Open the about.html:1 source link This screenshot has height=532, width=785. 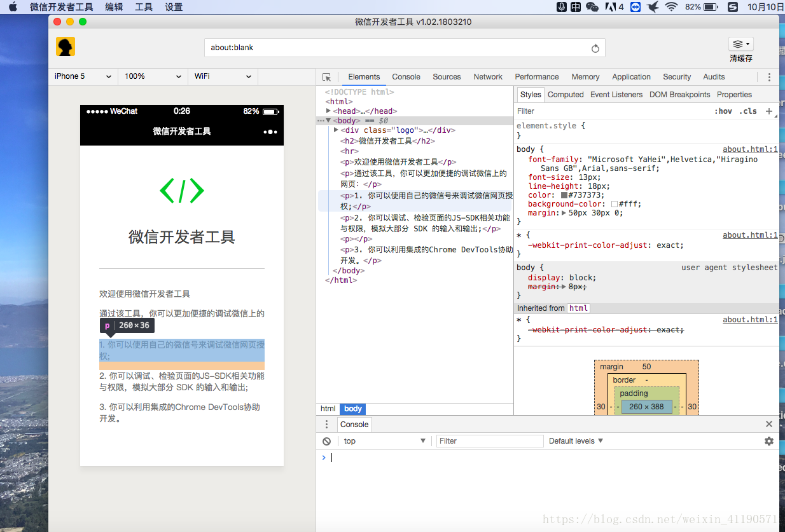point(750,150)
